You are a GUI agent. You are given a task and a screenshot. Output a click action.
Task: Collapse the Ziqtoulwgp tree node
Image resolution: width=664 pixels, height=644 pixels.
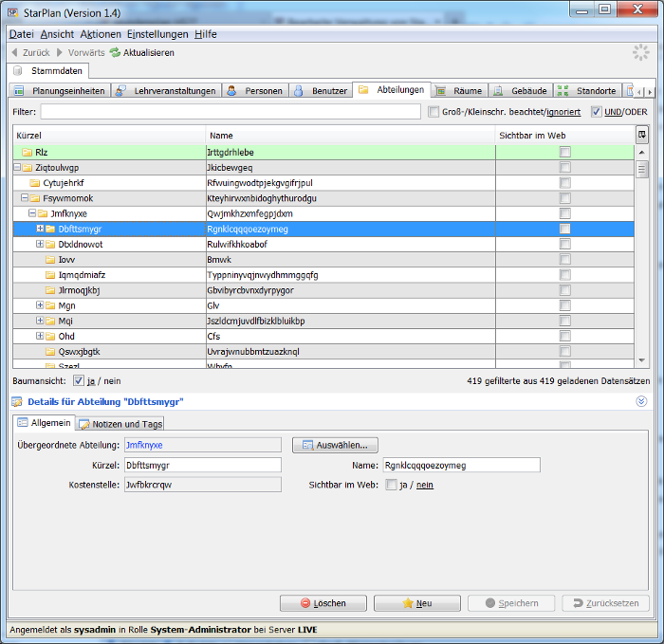pyautogui.click(x=17, y=167)
